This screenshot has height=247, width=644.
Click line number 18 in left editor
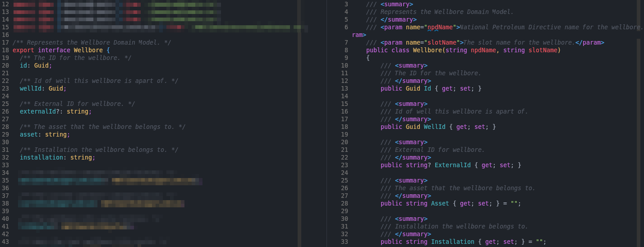click(x=5, y=50)
